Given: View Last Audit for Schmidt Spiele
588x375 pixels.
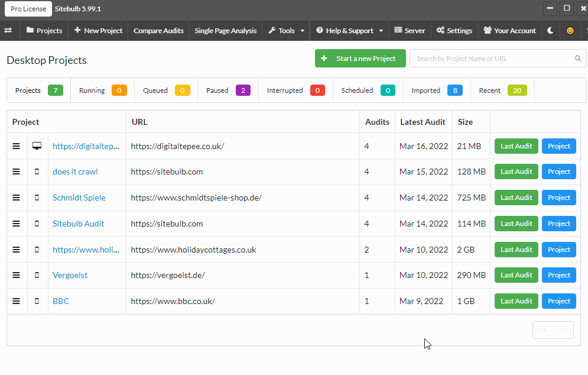Looking at the screenshot, I should point(516,198).
